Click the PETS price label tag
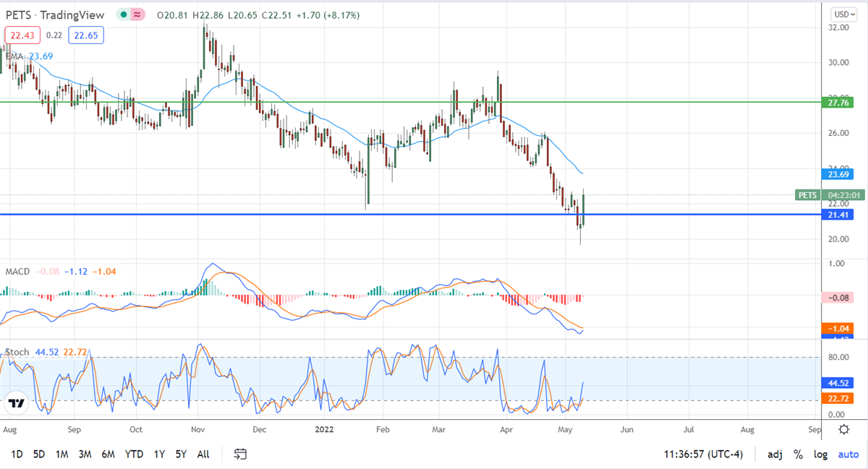 [x=807, y=195]
